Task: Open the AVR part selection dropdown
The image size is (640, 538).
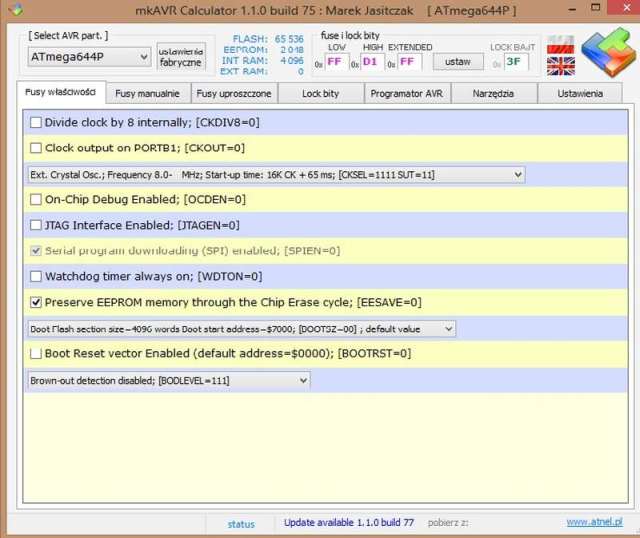Action: click(88, 57)
